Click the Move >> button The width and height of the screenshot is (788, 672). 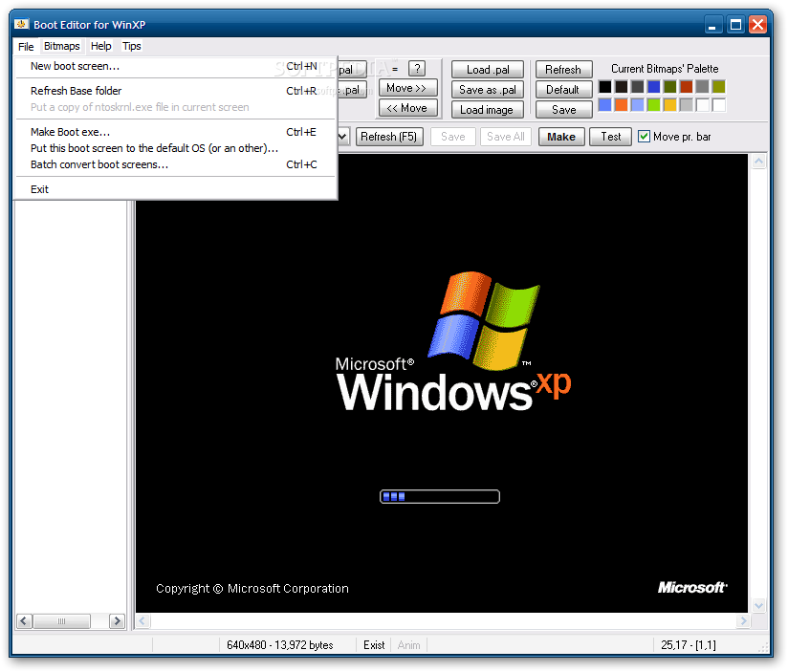tap(407, 88)
